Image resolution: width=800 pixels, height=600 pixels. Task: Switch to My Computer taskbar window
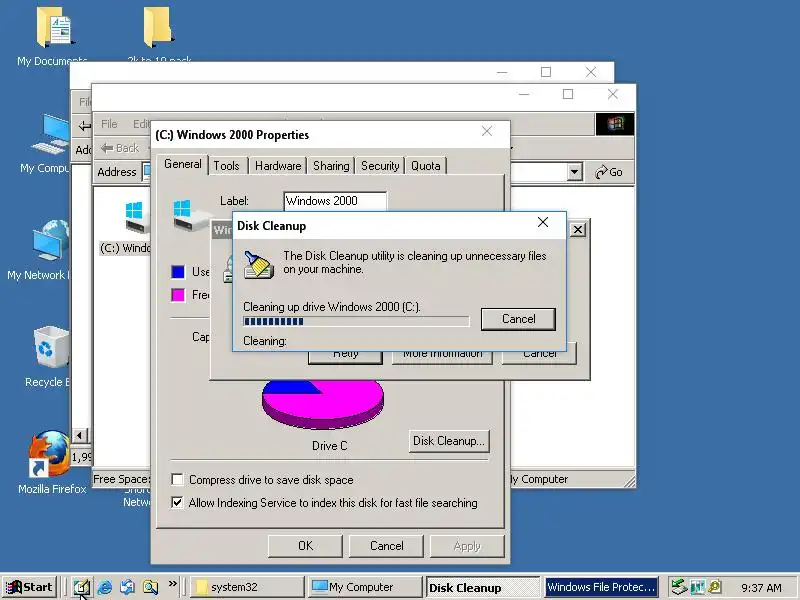click(365, 587)
